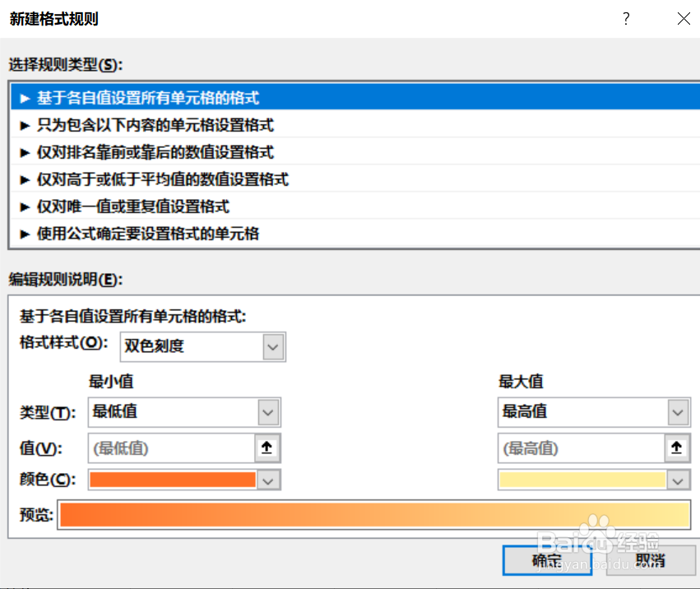Click range selector icon beside maximum value
This screenshot has height=589, width=700.
(x=677, y=448)
